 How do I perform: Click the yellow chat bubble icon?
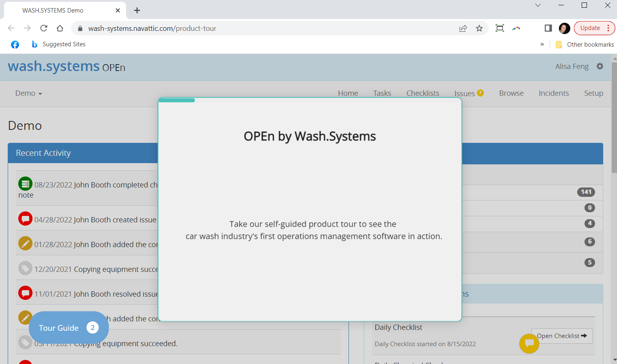coord(529,343)
